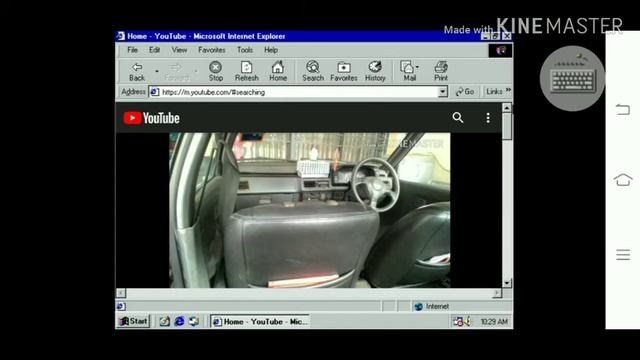Click the horizontal scrollbar right arrow
The height and width of the screenshot is (360, 640).
[497, 293]
